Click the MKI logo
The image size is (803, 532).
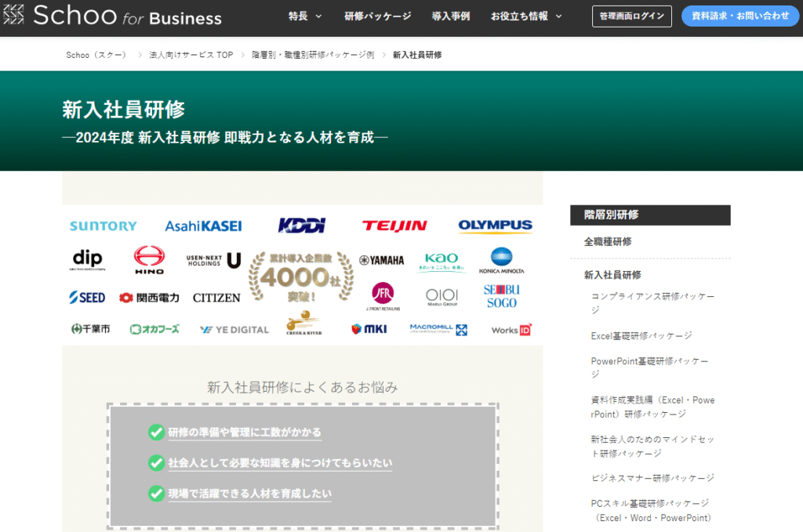click(369, 329)
